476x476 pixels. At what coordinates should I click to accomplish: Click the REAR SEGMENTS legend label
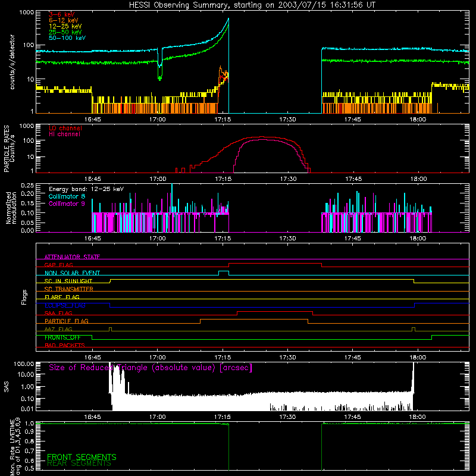point(79,464)
